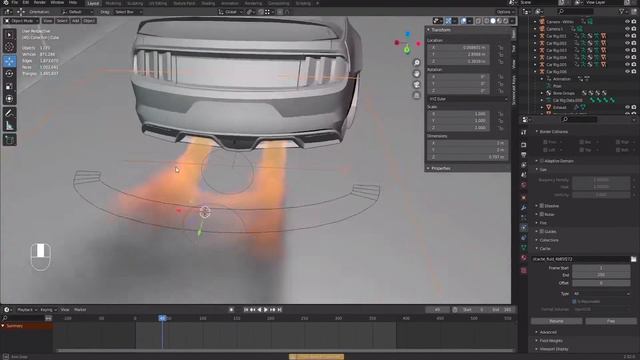Open the Object Data properties tab icon

coord(524,247)
